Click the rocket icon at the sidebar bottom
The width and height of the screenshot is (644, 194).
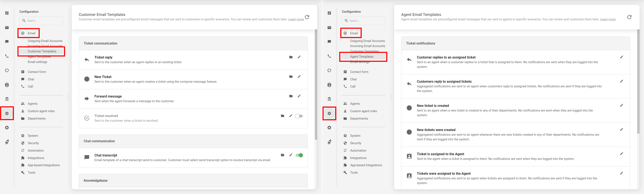(7, 142)
